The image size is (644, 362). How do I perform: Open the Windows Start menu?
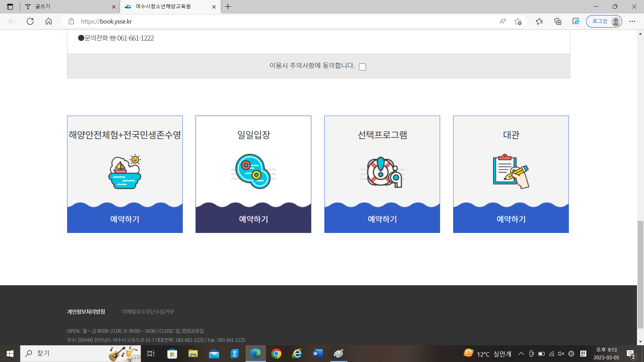click(x=10, y=354)
